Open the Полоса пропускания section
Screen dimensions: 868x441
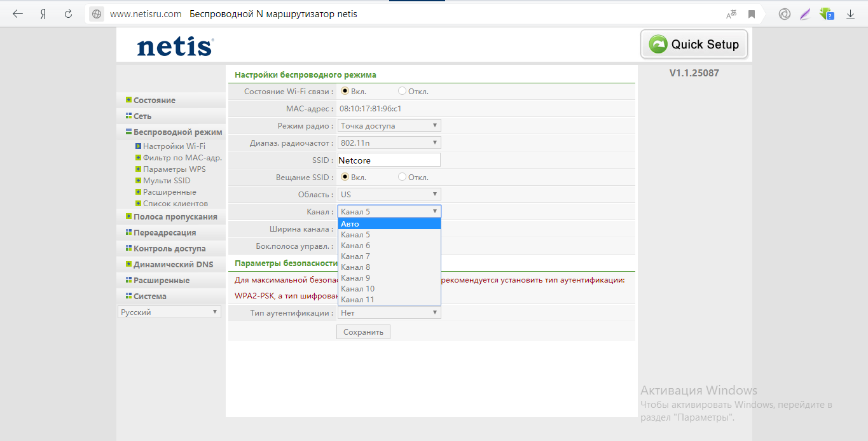point(175,217)
